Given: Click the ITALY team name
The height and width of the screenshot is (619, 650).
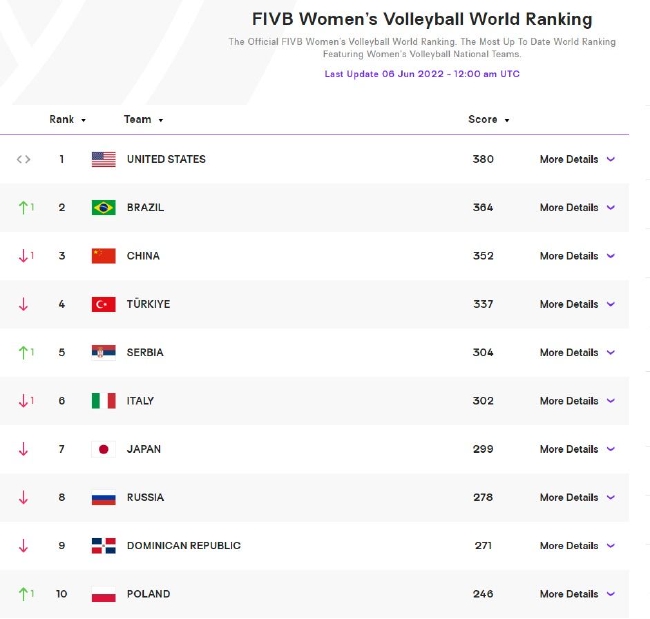Looking at the screenshot, I should click(140, 401).
